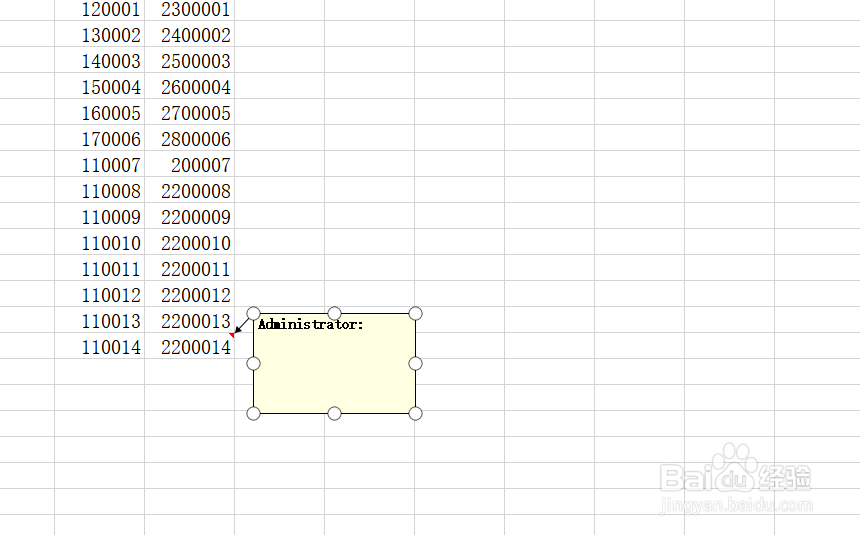Select cell containing 2300001
The height and width of the screenshot is (535, 860).
190,10
